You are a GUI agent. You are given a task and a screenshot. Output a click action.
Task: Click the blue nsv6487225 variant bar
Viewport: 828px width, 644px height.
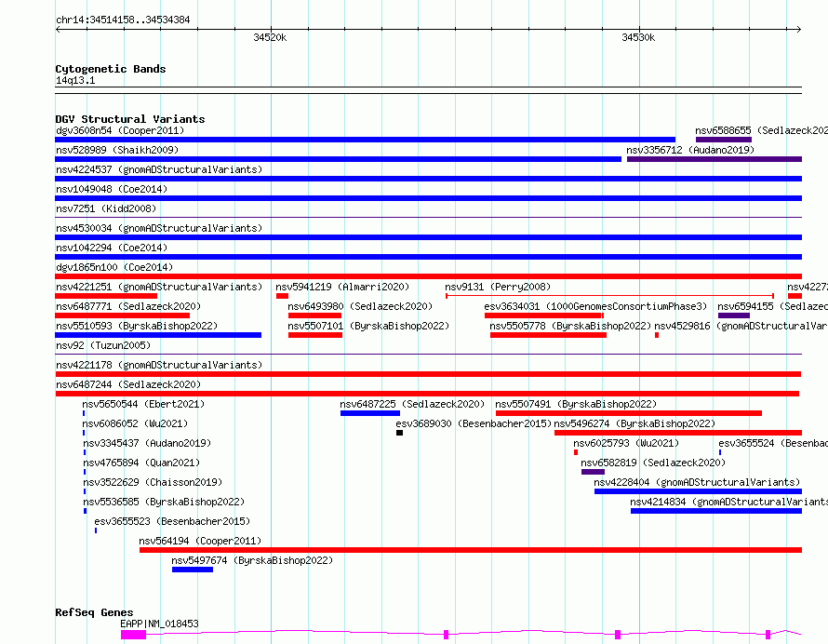[370, 413]
